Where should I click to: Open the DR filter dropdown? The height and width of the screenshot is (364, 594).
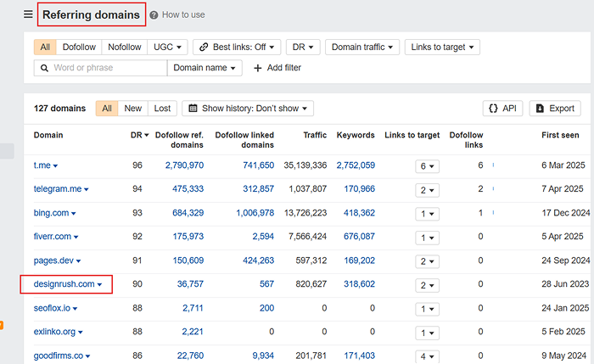[303, 47]
